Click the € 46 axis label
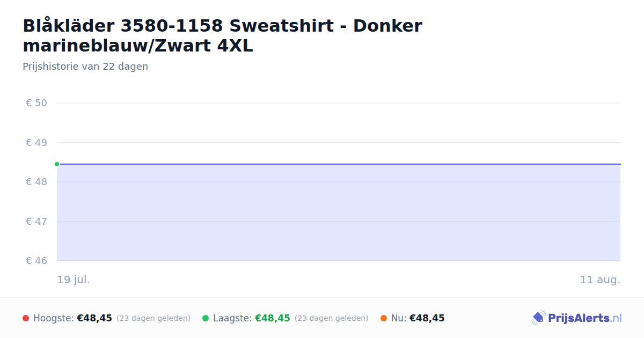Viewport: 644px width, 338px height. pos(36,261)
